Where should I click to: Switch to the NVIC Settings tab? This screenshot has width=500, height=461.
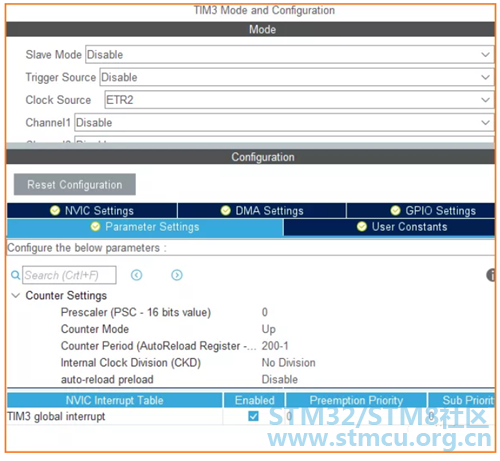tap(92, 211)
